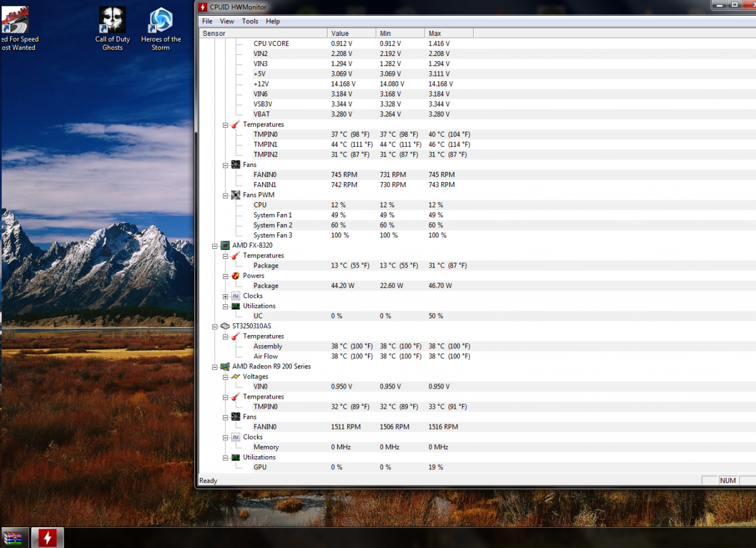
Task: Collapse the Fans section above FANIN0 745 RPM
Action: point(226,164)
